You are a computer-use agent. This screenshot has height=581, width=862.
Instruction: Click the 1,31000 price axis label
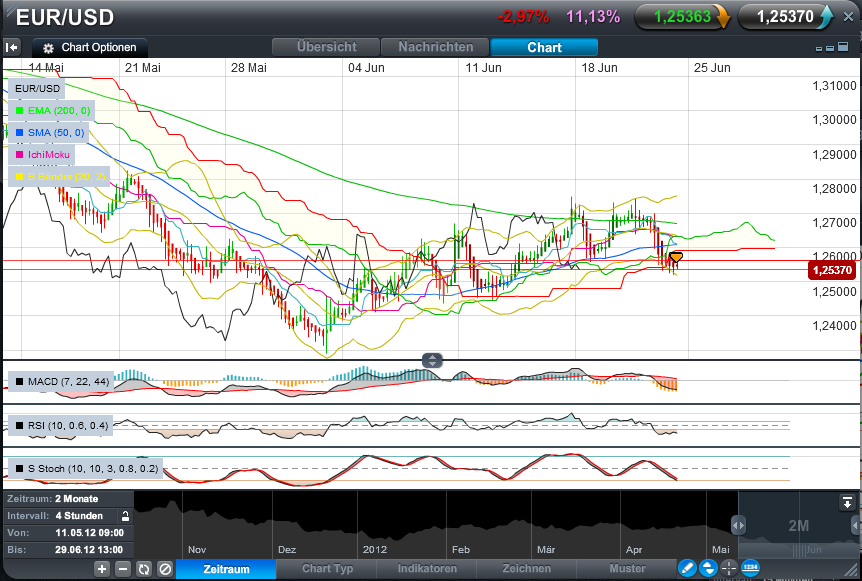[x=835, y=86]
